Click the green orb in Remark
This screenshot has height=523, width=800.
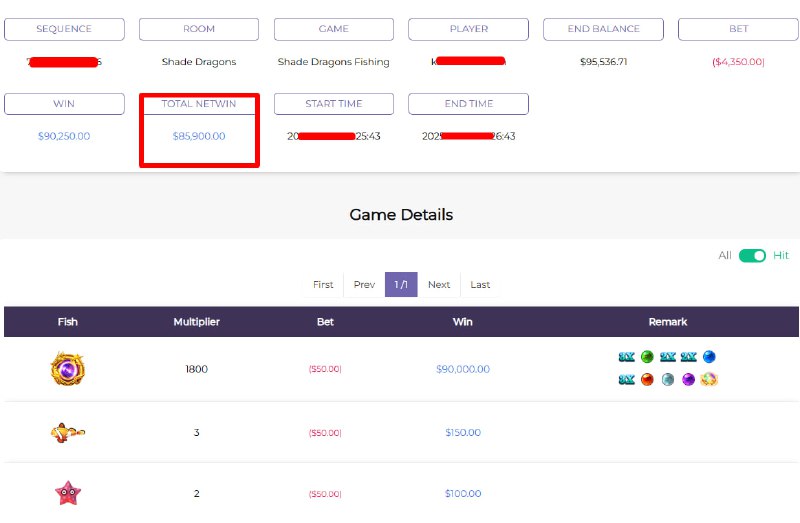647,357
